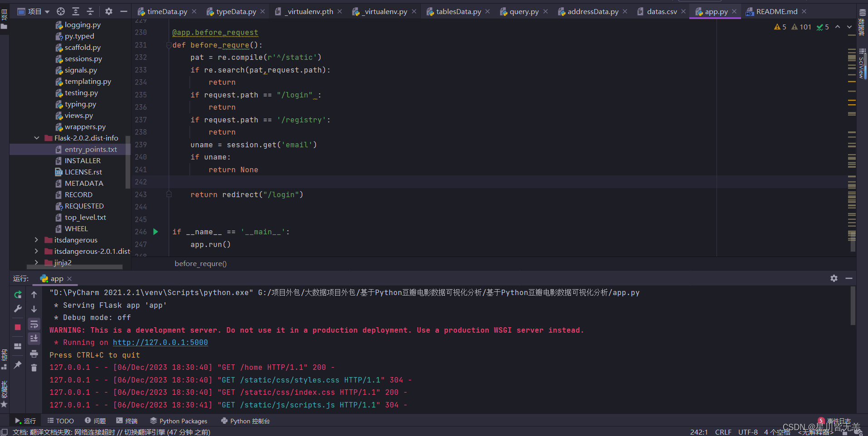Click the UTF-8 encoding indicator
Viewport: 868px width, 436px height.
click(748, 432)
